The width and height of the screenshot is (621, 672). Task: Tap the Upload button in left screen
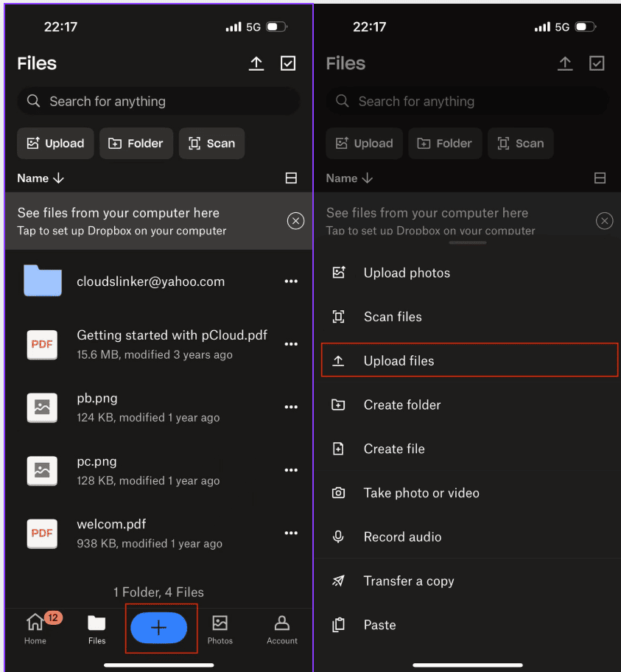tap(55, 143)
